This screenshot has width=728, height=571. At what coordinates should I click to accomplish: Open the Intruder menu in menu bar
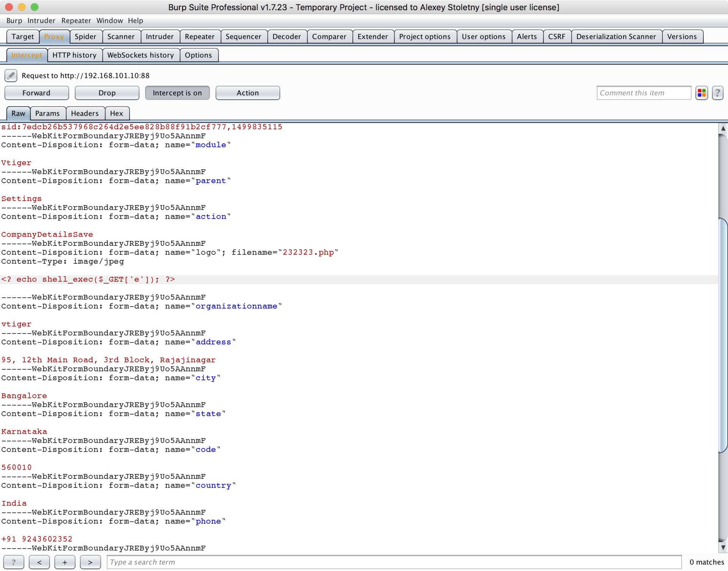[x=41, y=20]
